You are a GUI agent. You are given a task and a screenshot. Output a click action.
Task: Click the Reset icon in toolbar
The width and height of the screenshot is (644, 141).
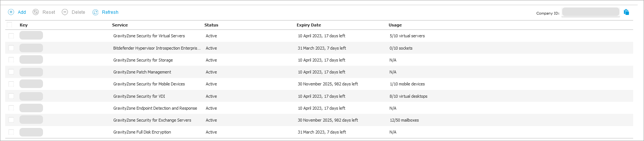[36, 12]
